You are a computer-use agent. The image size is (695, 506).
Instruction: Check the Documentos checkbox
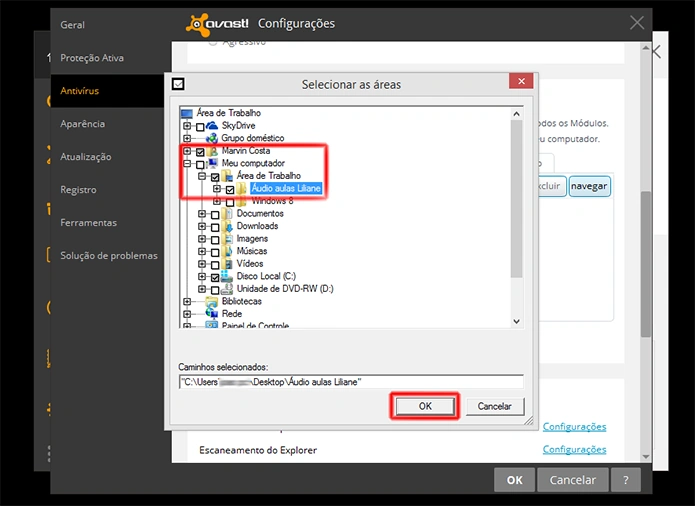point(215,215)
